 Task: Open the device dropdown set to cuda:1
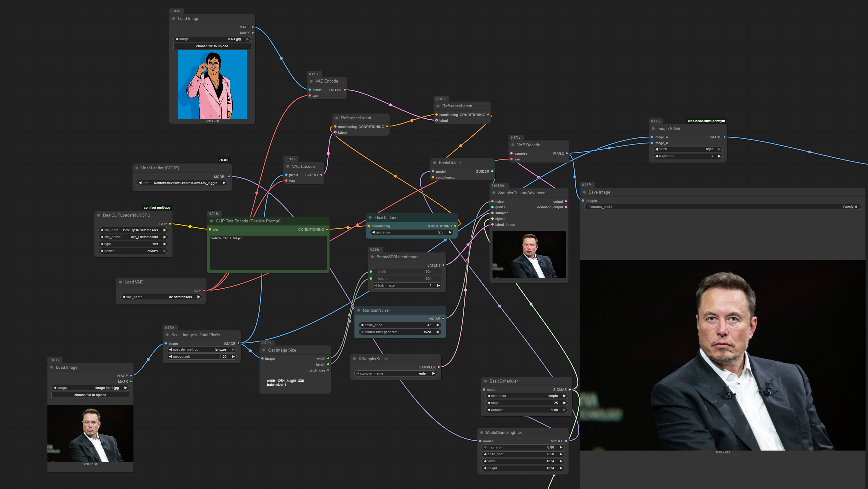coord(133,251)
